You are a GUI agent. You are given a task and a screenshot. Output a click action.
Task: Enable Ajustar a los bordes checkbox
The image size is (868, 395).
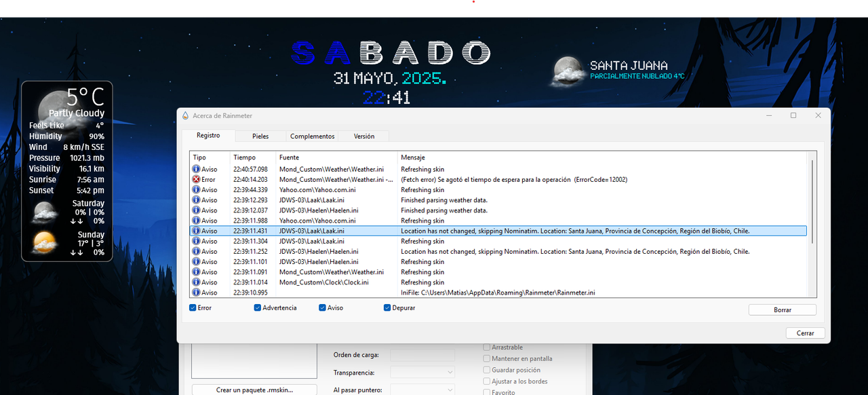coord(486,381)
